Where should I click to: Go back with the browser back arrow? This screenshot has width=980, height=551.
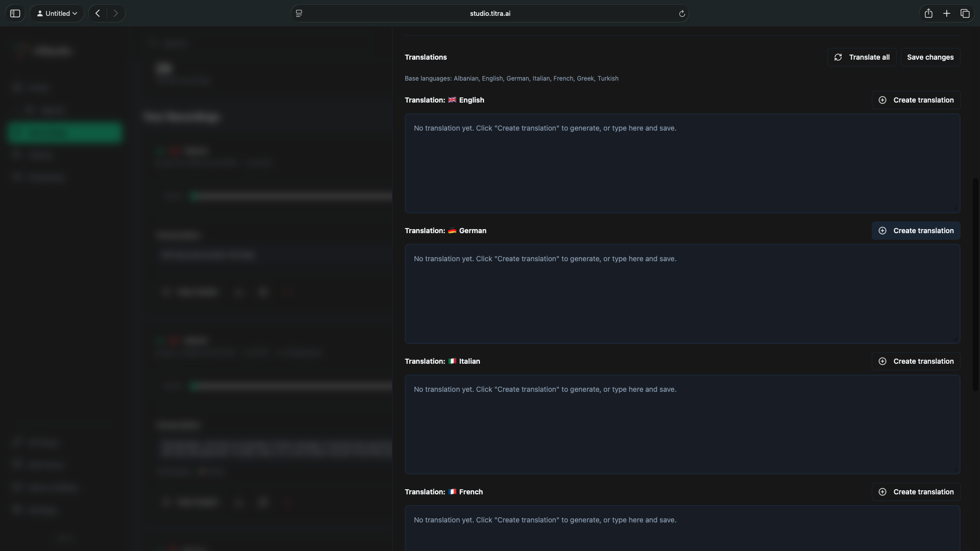point(97,13)
